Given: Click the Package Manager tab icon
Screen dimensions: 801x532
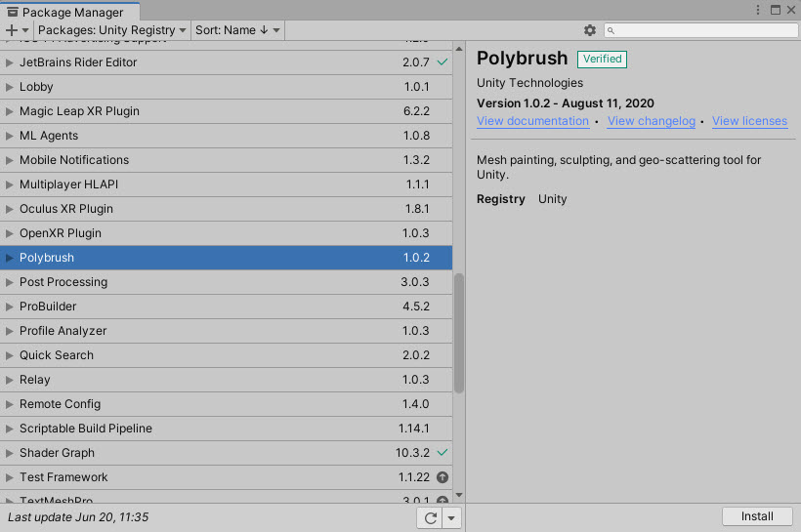Looking at the screenshot, I should click(13, 12).
